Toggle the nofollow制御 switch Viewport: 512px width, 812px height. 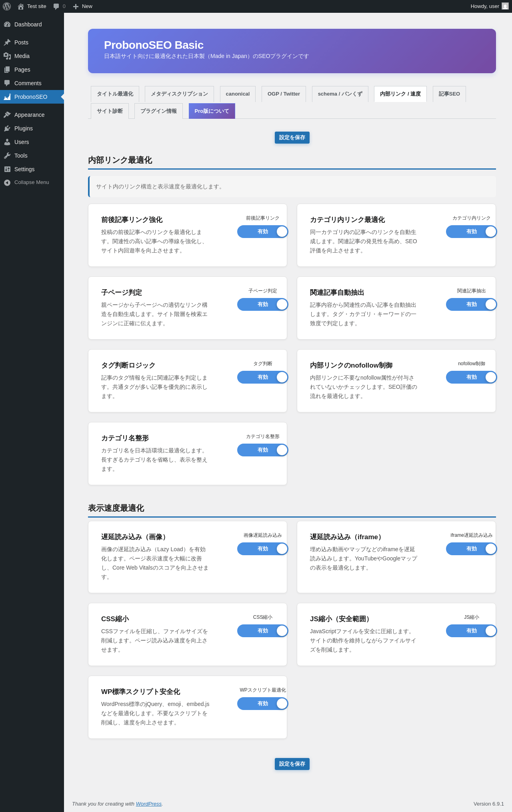coord(471,377)
